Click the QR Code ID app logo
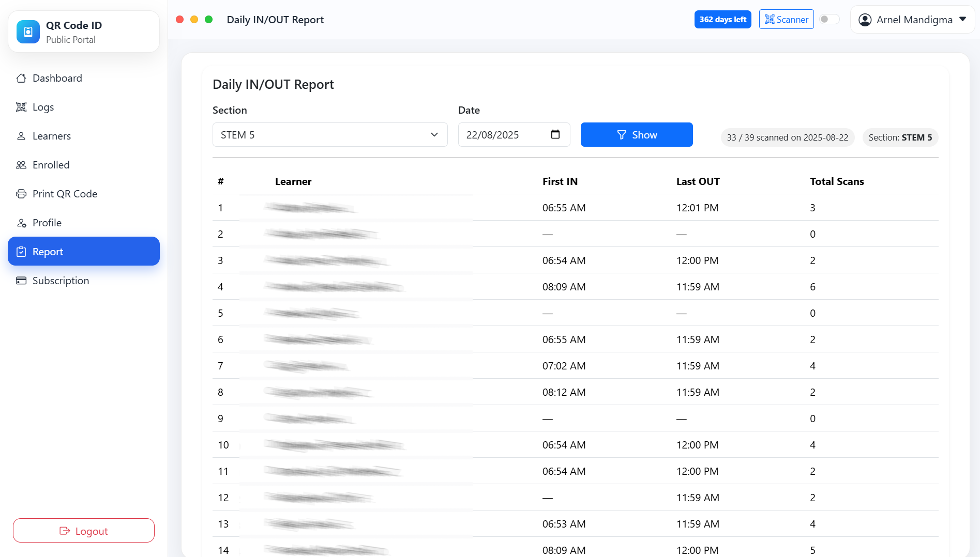This screenshot has width=980, height=557. [x=28, y=32]
